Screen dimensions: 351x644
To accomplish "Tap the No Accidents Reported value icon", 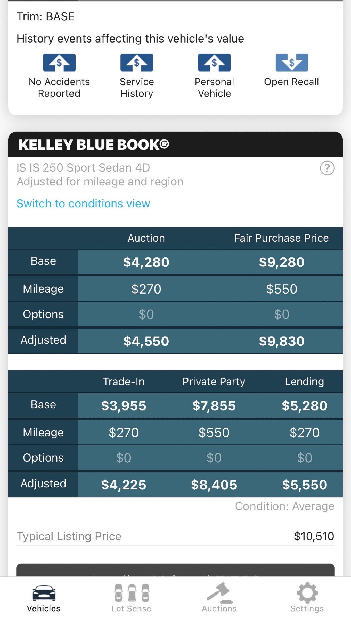I will coord(59,63).
